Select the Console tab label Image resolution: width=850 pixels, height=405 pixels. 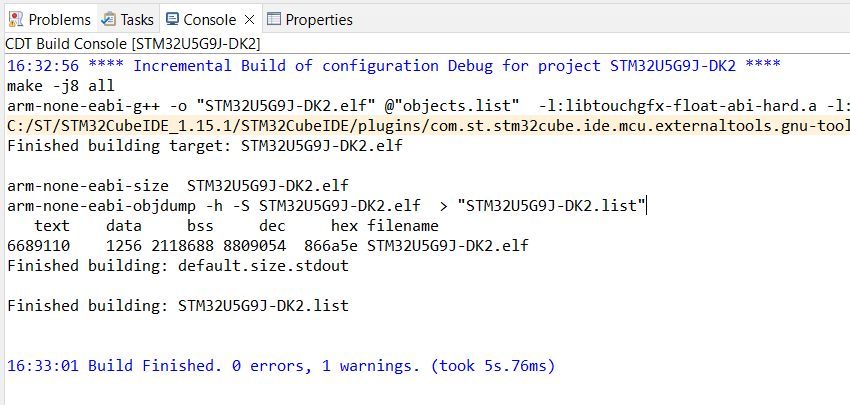pos(210,19)
